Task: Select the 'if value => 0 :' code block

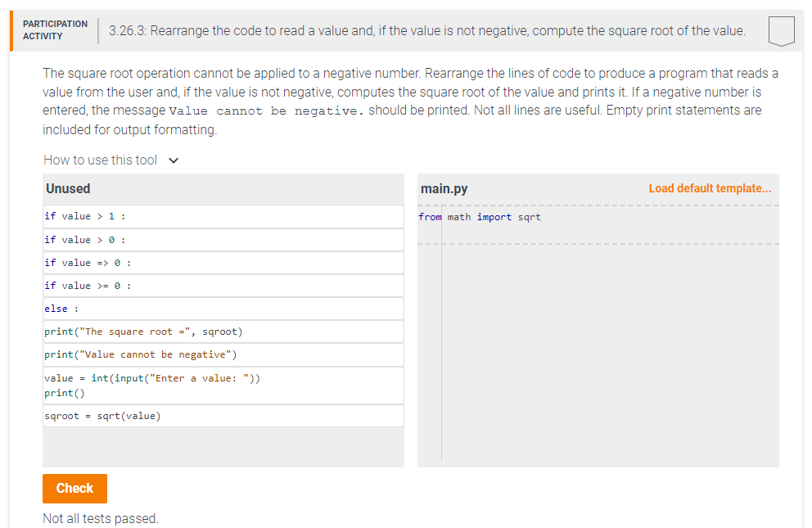Action: click(x=223, y=262)
